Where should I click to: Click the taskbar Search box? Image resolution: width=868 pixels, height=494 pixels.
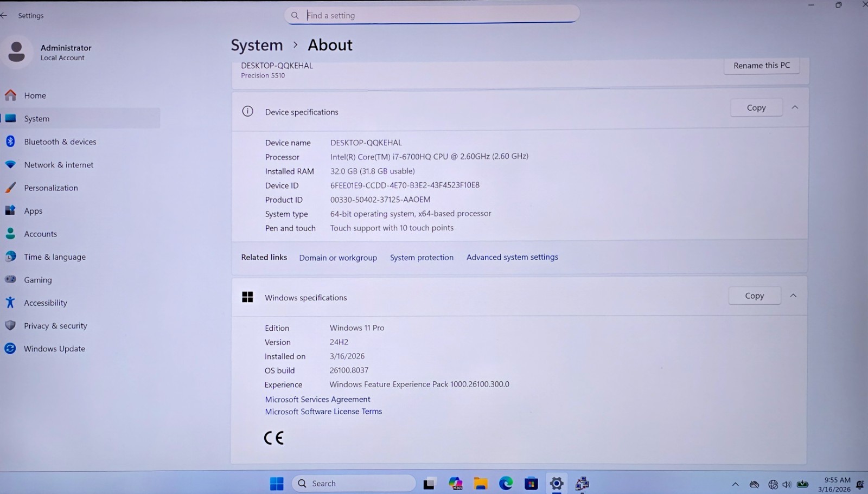(354, 483)
